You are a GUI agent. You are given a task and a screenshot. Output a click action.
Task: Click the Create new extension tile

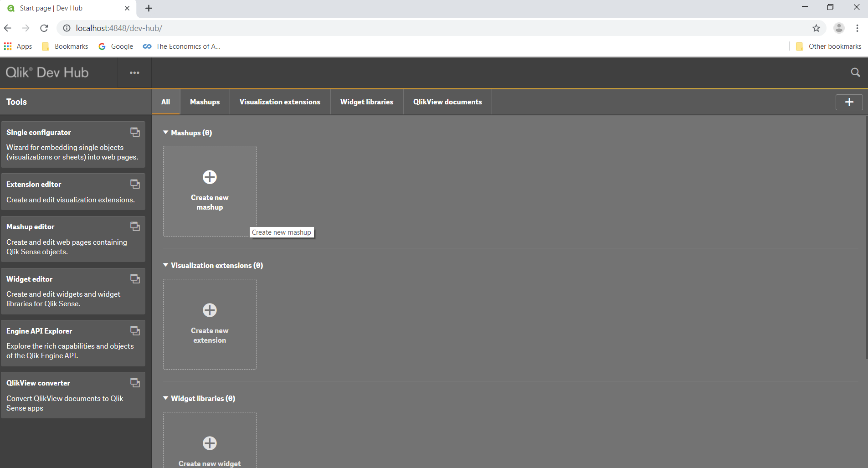pyautogui.click(x=210, y=324)
